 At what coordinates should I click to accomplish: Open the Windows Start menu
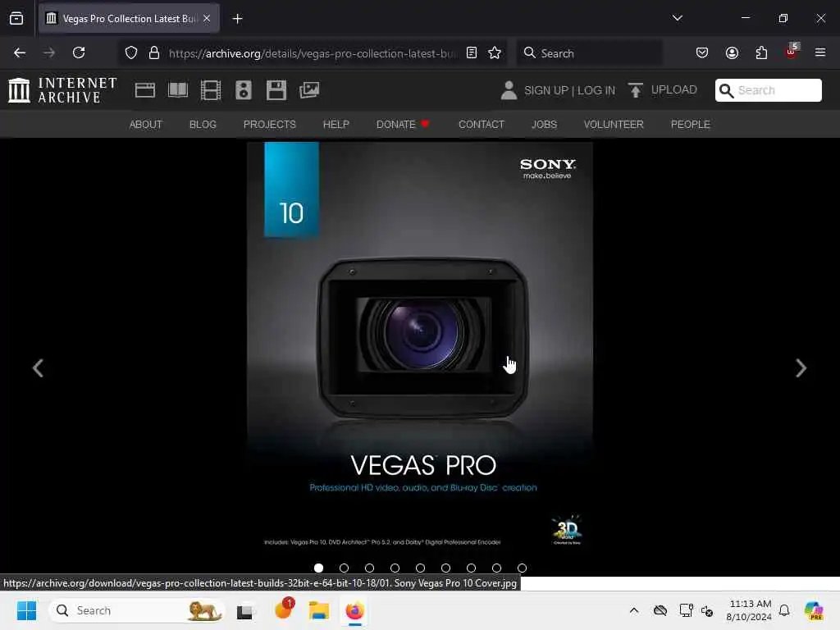coord(26,610)
